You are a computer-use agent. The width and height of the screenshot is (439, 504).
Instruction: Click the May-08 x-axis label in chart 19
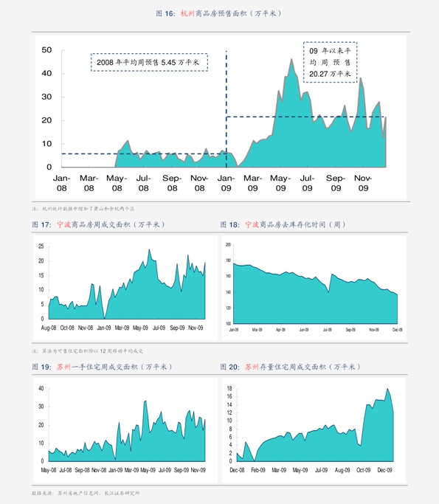(49, 470)
